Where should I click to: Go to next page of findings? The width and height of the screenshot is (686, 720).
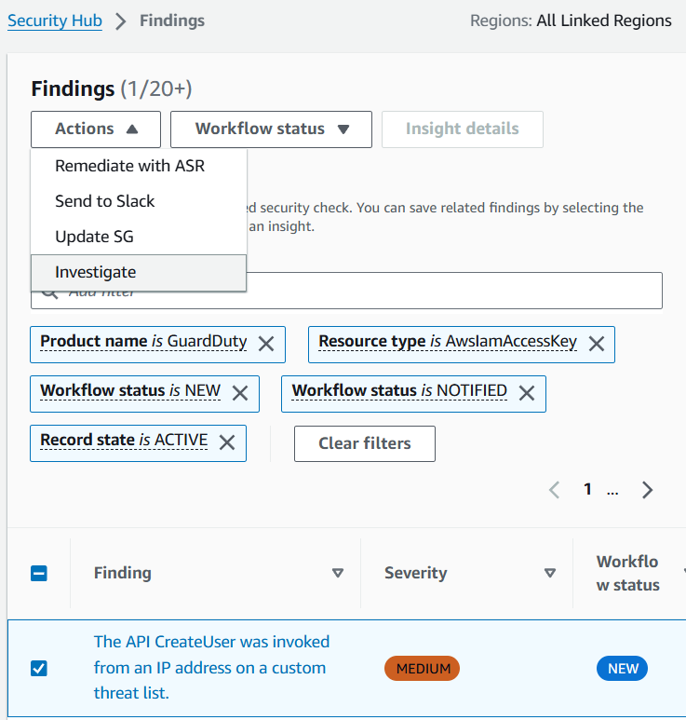pyautogui.click(x=647, y=490)
